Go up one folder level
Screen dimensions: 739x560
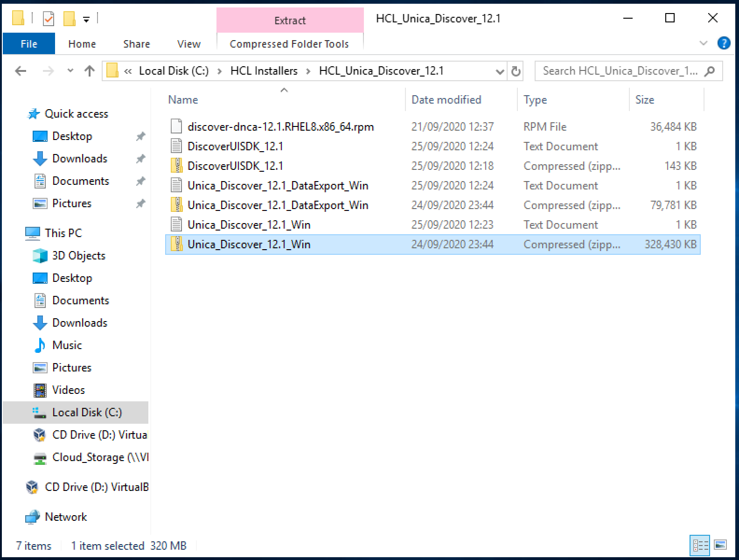[89, 71]
